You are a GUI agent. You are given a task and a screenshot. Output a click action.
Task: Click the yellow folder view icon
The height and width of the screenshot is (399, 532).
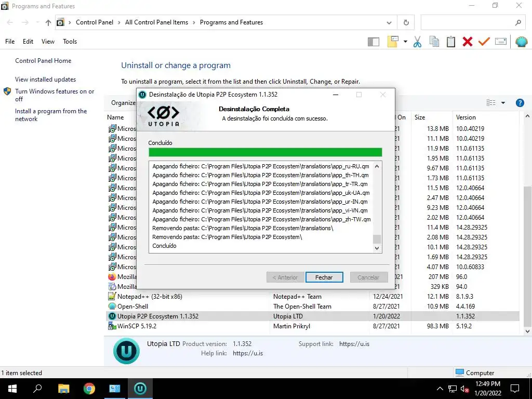pos(393,42)
